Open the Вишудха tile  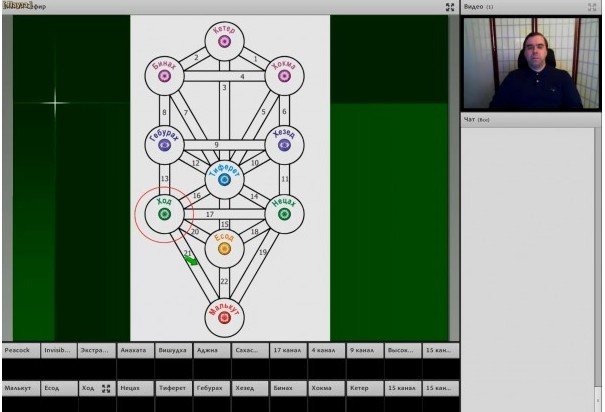(x=172, y=352)
